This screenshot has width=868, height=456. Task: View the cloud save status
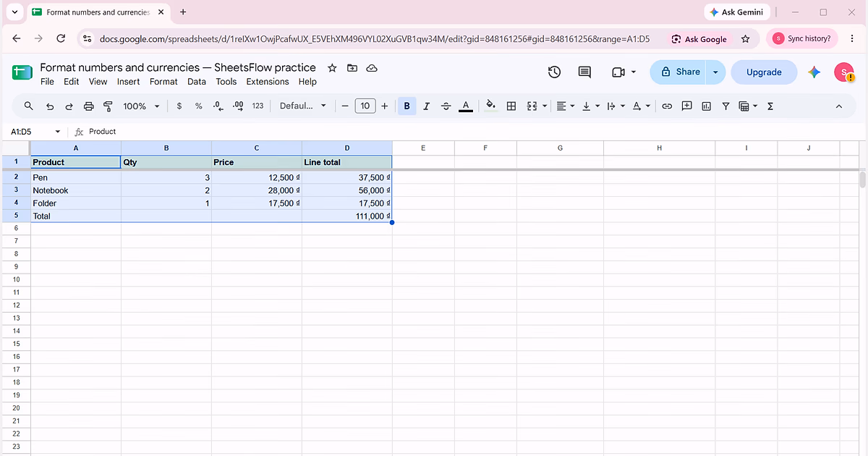coord(372,68)
